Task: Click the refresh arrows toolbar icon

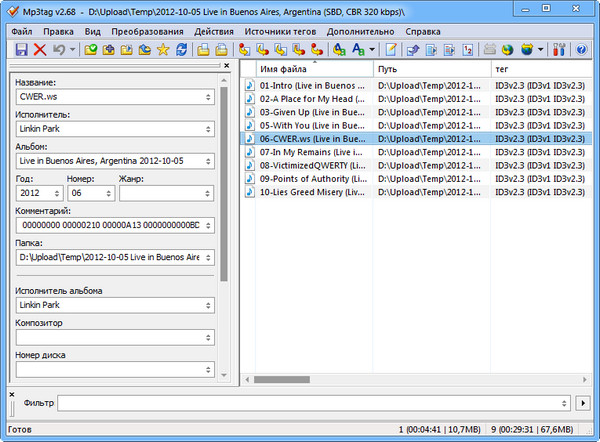Action: coord(181,49)
